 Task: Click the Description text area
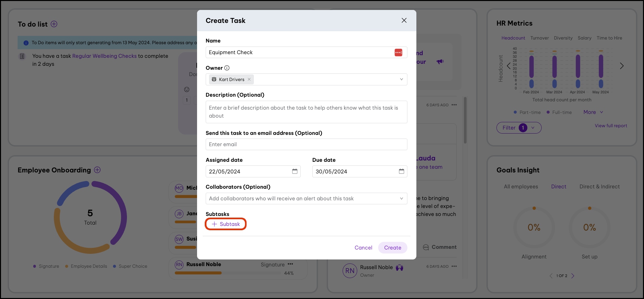(x=306, y=112)
